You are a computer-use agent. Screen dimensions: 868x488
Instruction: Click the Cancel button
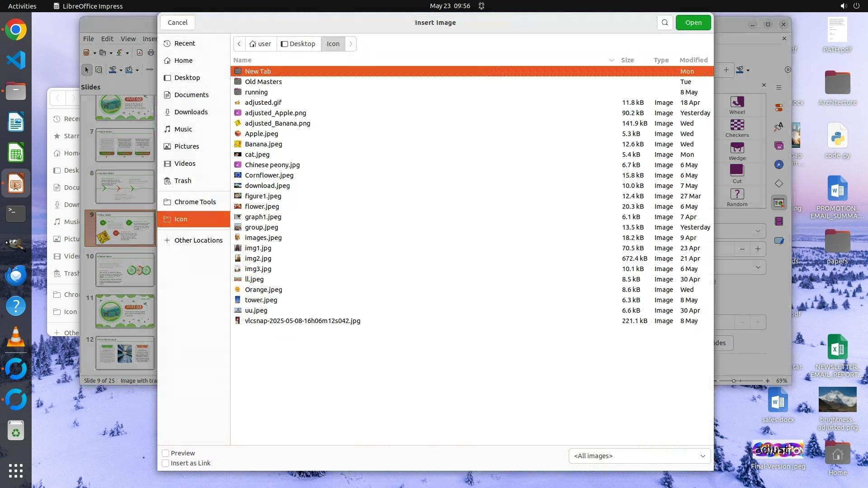pos(177,23)
